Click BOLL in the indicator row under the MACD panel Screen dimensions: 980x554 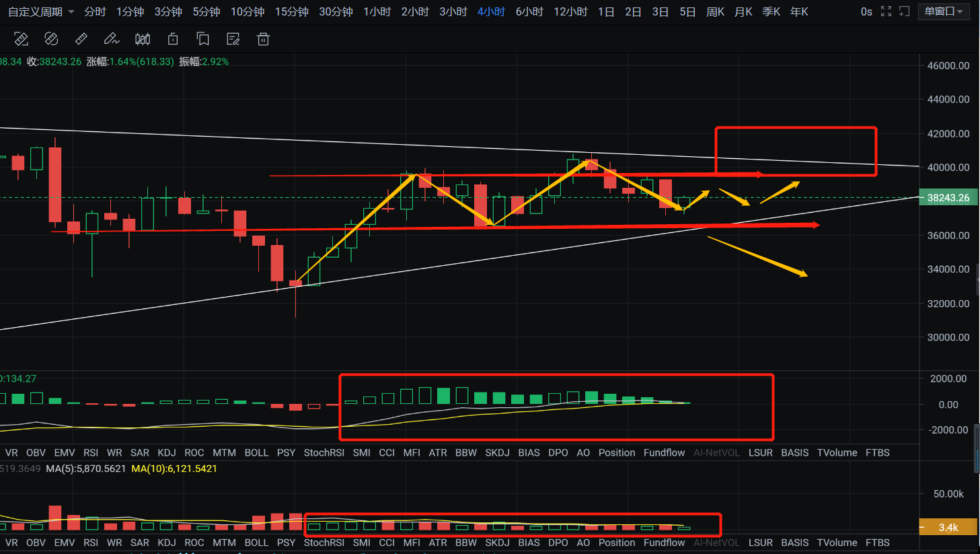(256, 452)
